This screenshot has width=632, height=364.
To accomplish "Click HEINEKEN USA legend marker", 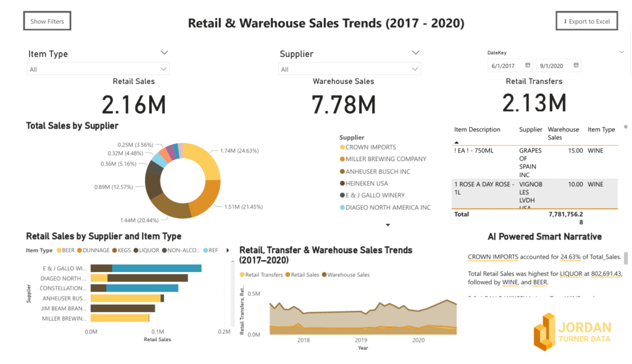I will pos(342,183).
